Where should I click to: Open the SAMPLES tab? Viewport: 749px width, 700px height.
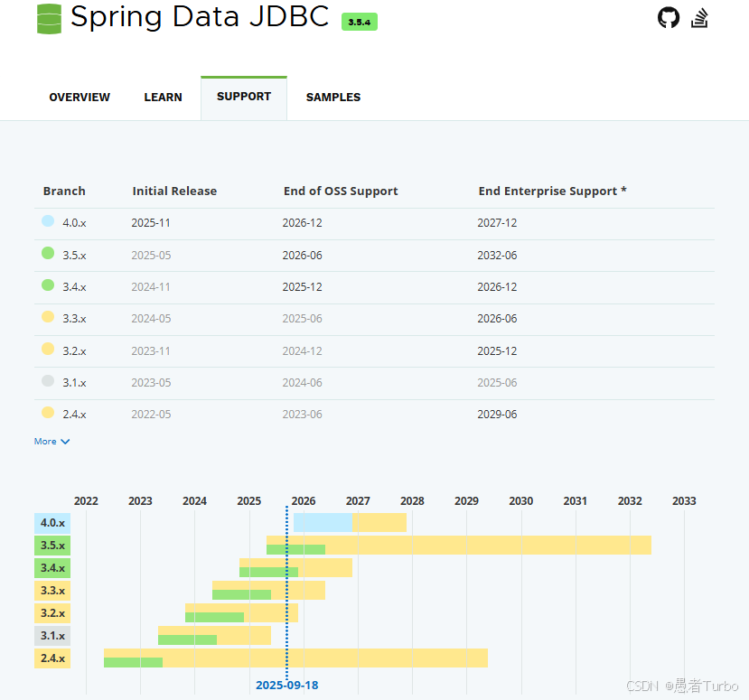[x=332, y=97]
